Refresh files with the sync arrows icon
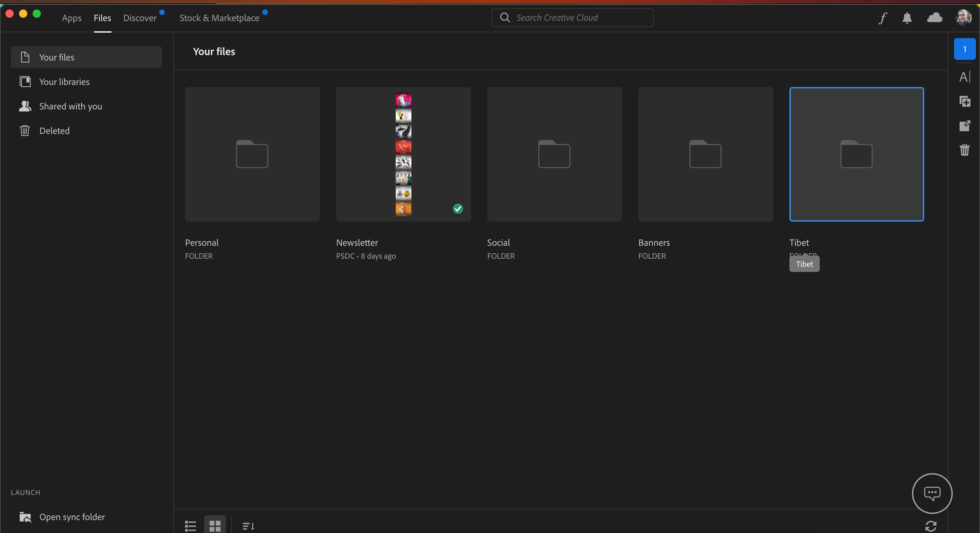The height and width of the screenshot is (533, 980). [x=931, y=526]
